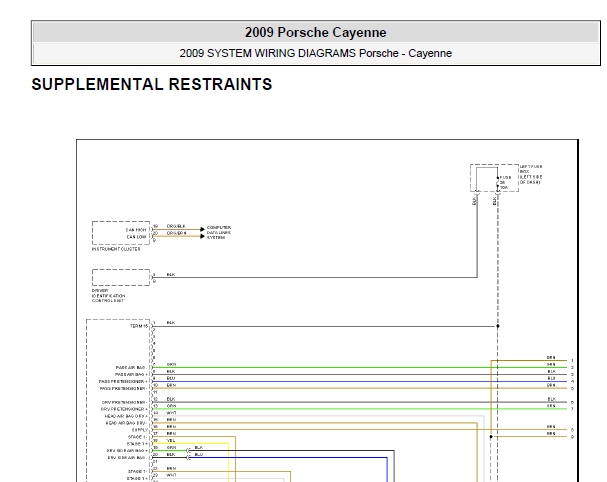
Task: Click the 'PASS PRETENSIONER -' pin label
Action: [x=123, y=388]
